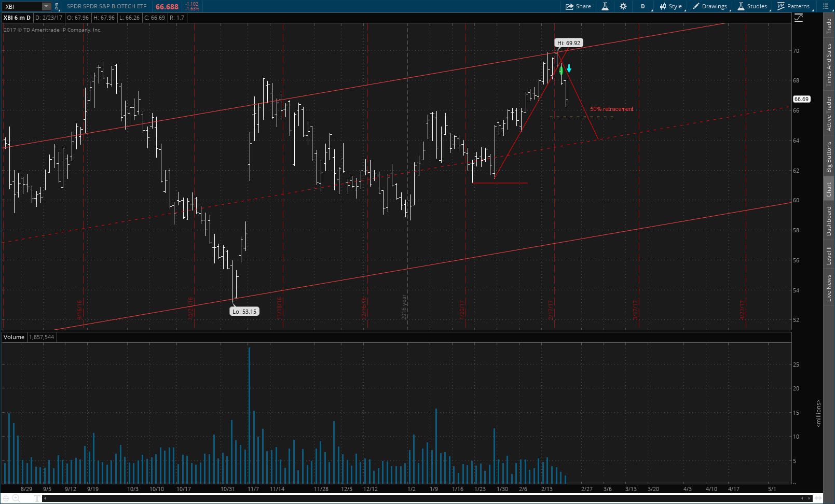
Task: Click the 11/7 date on time axis
Action: pyautogui.click(x=253, y=489)
